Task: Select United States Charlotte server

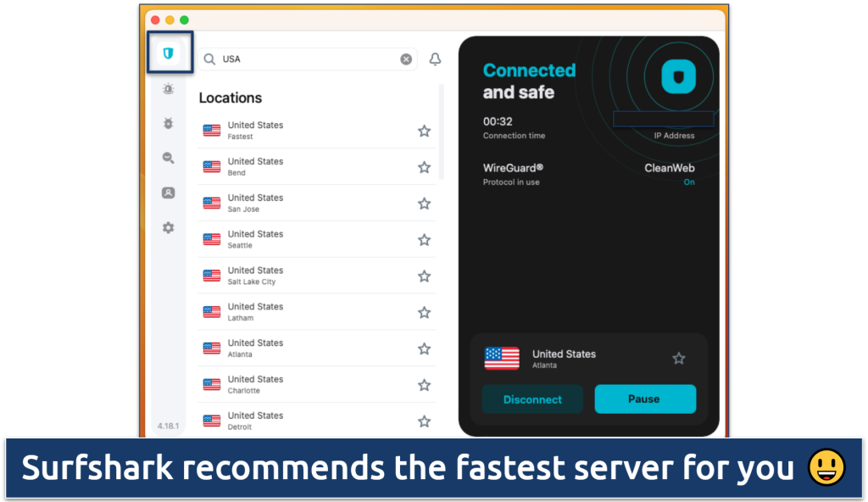Action: click(317, 384)
